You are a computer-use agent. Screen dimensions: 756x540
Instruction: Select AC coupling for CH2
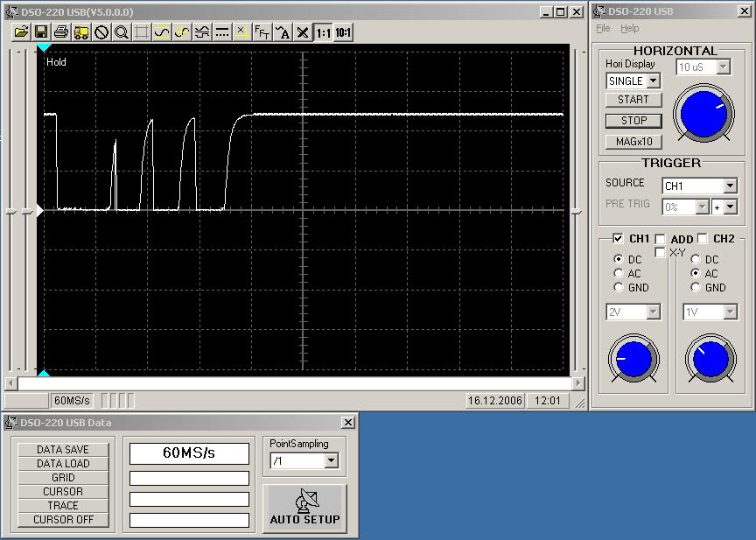696,273
